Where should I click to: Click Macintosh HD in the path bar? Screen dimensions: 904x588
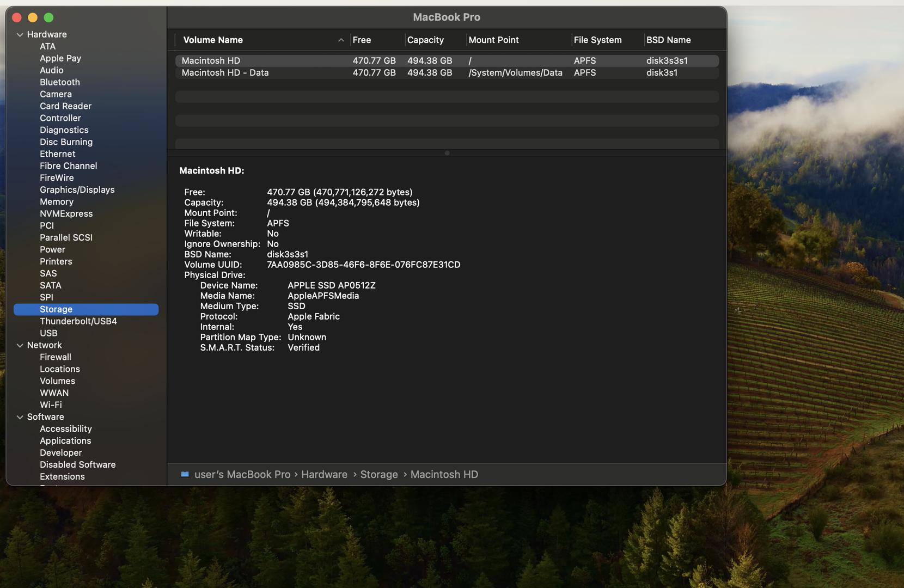click(x=444, y=475)
